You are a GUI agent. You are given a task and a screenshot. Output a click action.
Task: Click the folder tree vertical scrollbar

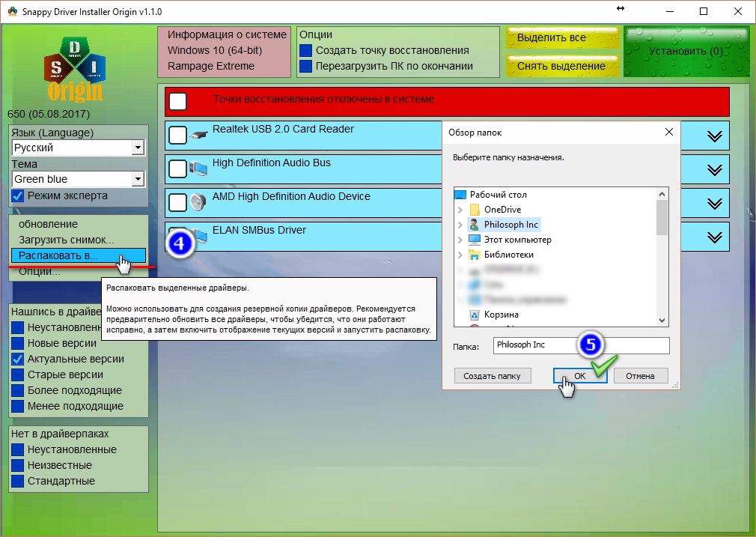[x=662, y=255]
